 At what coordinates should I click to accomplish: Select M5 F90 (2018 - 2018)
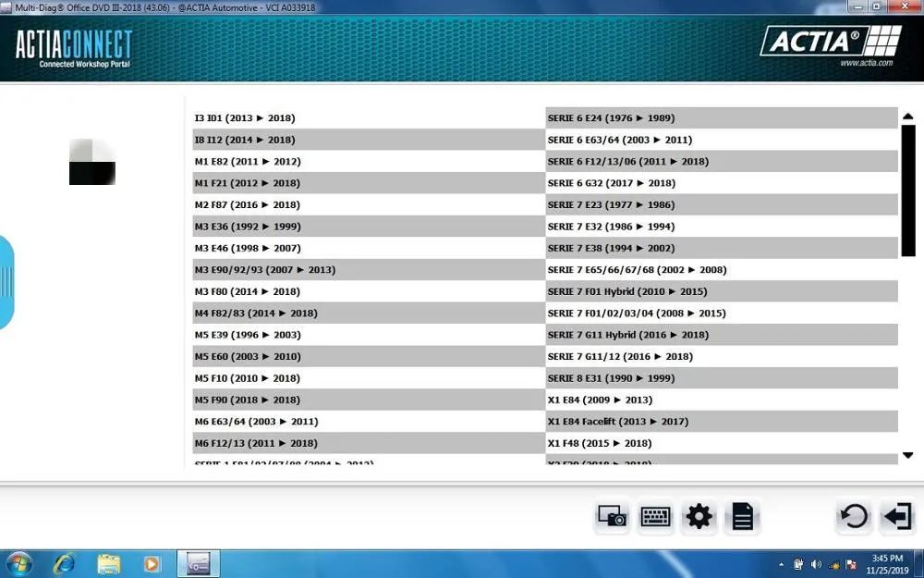pyautogui.click(x=369, y=400)
